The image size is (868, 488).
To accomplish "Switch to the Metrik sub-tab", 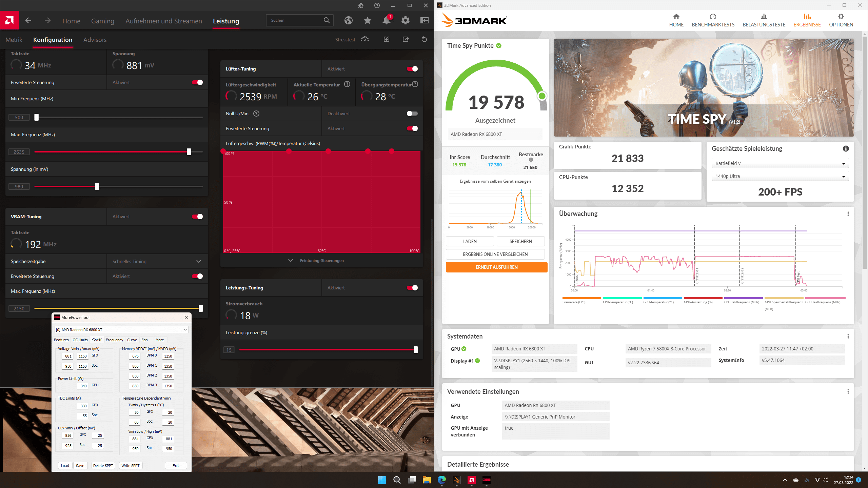I will 14,40.
